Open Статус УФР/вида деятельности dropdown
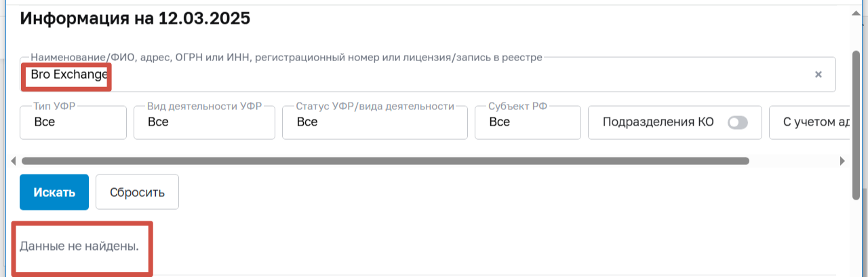The image size is (868, 277). point(374,123)
